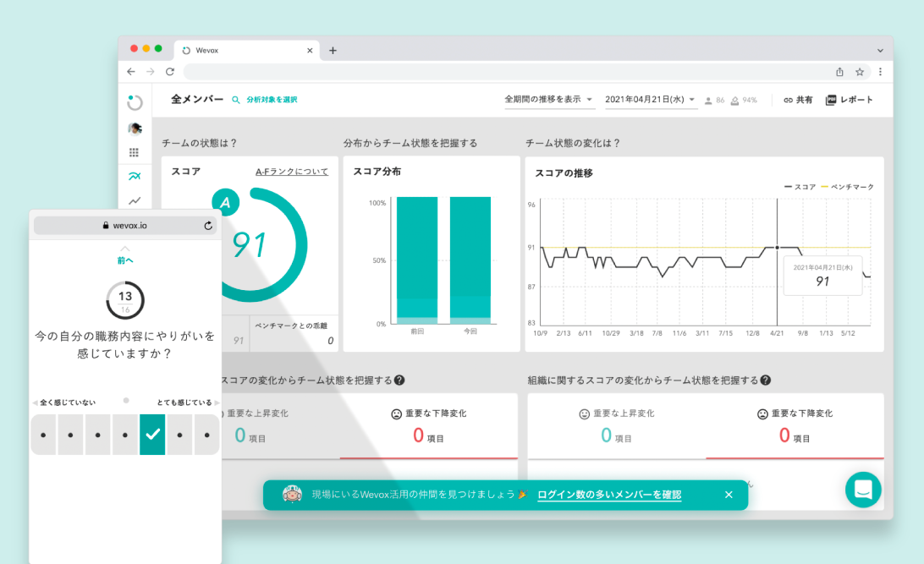This screenshot has height=564, width=924.
Task: Open the chat support bubble
Action: coord(863,490)
